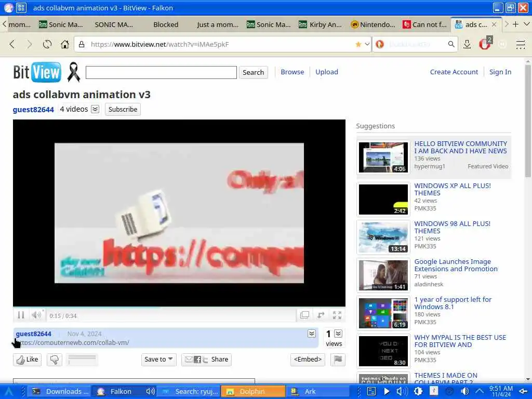This screenshot has width=532, height=399.
Task: Open Downloads window from taskbar
Action: [60, 392]
